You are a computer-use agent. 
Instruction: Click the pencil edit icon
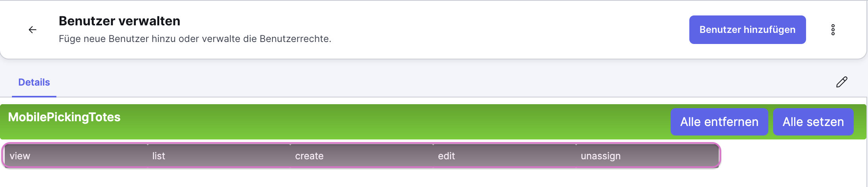841,82
